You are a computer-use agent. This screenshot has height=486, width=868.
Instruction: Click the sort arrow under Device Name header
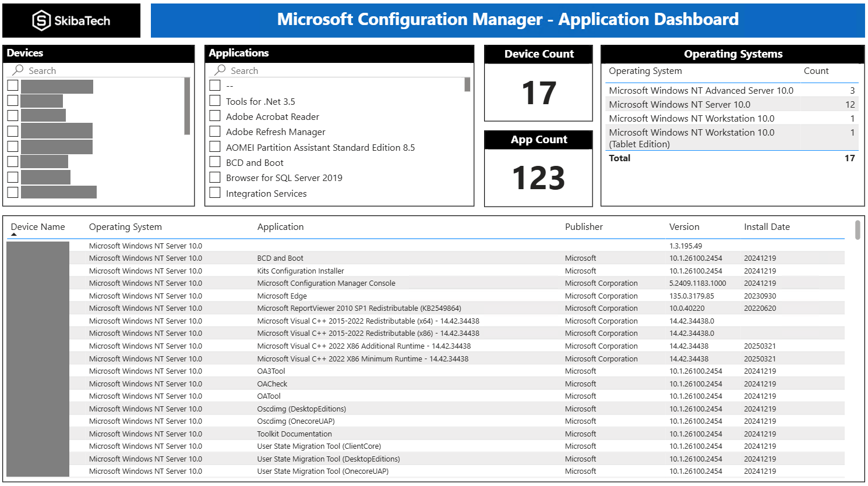(14, 233)
